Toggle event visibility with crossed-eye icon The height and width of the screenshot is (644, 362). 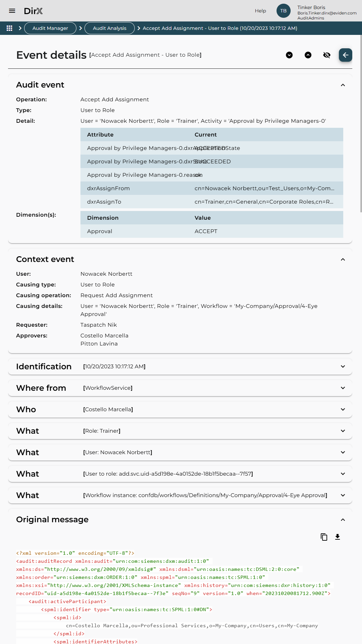[327, 55]
